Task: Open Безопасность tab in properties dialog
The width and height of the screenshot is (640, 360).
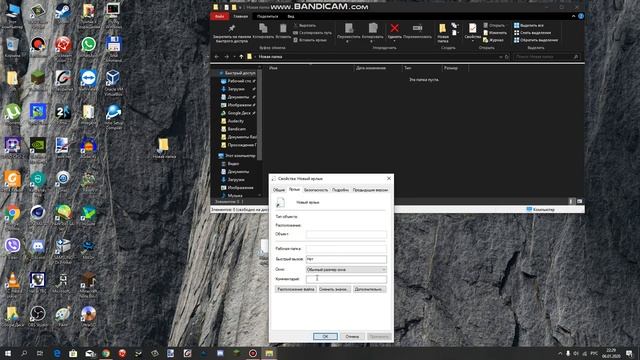Action: pos(316,190)
